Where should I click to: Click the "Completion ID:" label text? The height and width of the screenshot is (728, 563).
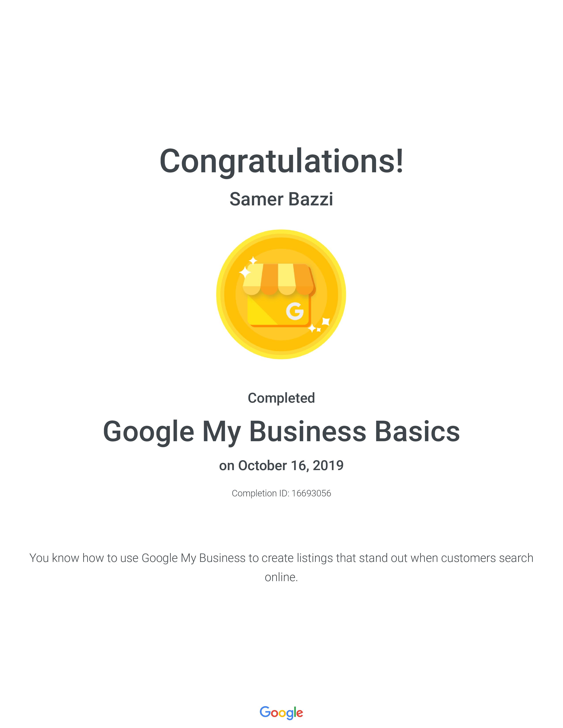261,493
